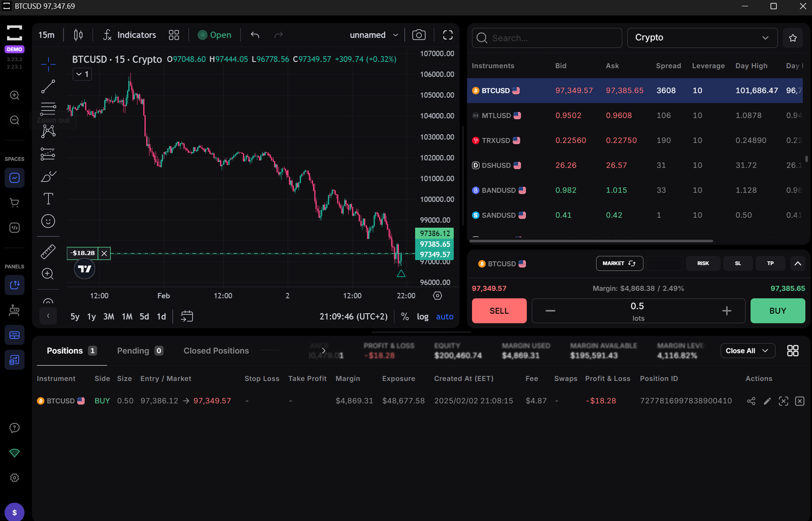Image resolution: width=812 pixels, height=521 pixels.
Task: Switch to the Closed Positions tab
Action: [x=216, y=351]
